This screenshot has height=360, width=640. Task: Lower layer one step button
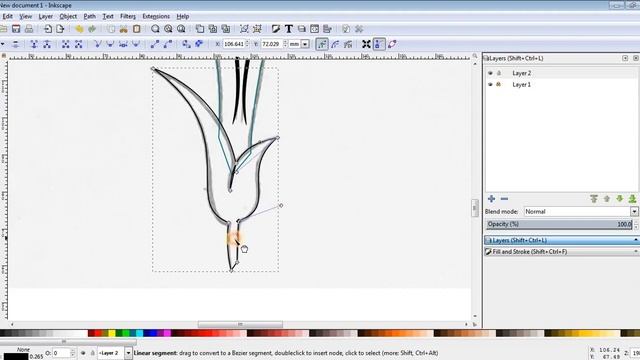[620, 199]
